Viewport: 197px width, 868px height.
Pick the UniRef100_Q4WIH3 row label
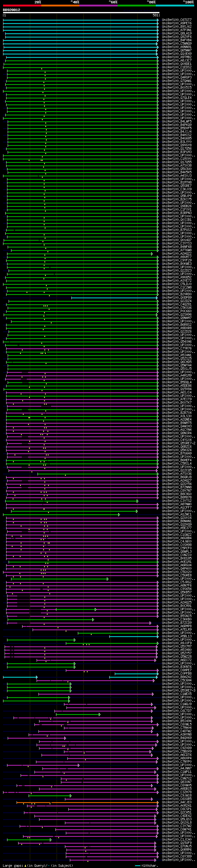pos(176,426)
